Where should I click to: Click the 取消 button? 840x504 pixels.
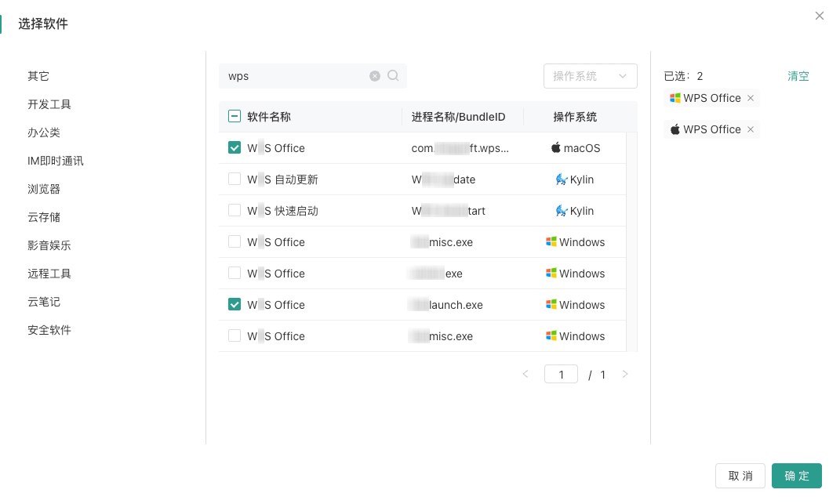click(740, 476)
